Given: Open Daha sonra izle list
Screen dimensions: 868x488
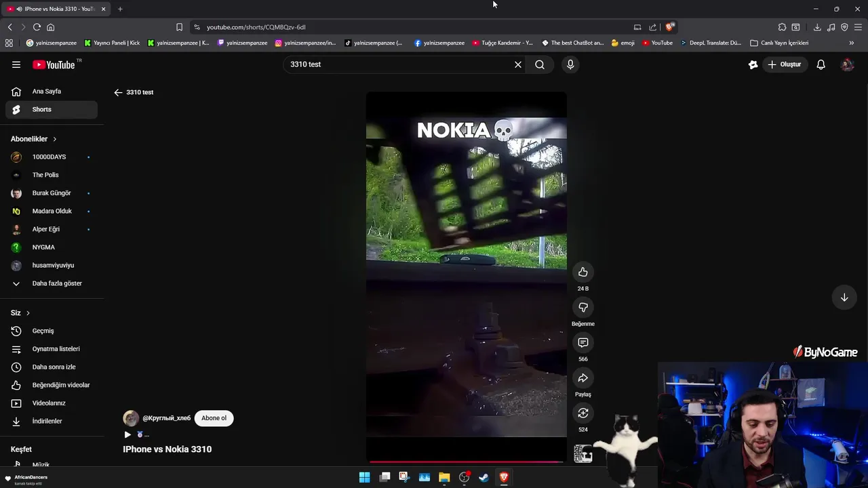Looking at the screenshot, I should pyautogui.click(x=51, y=367).
